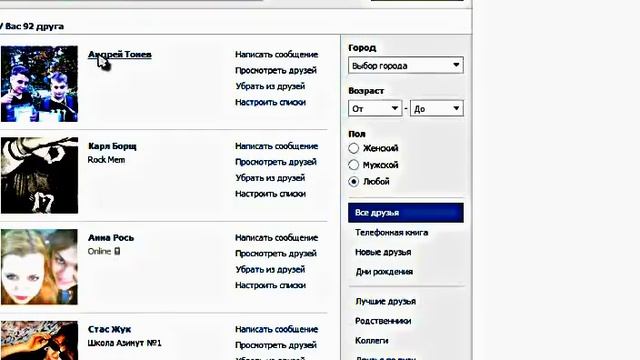
Task: Настроить списки for Карл Борщ
Action: pyautogui.click(x=270, y=193)
